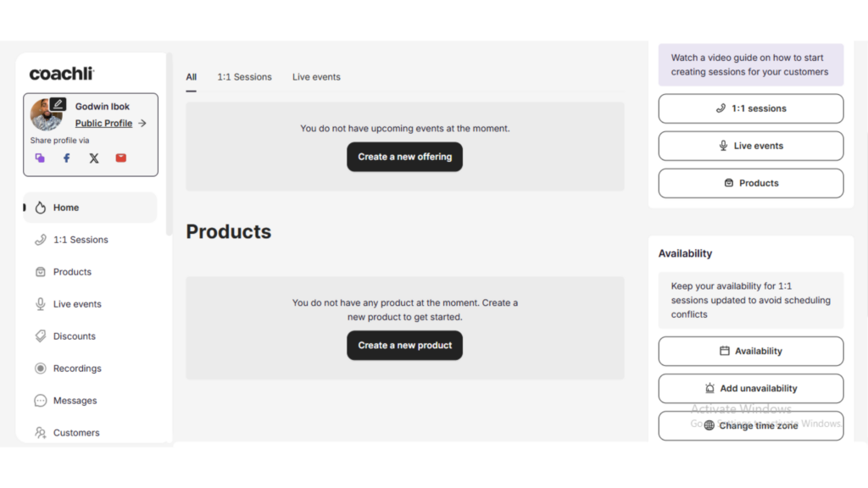Switch to the 1:1 Sessions tab

tap(244, 77)
